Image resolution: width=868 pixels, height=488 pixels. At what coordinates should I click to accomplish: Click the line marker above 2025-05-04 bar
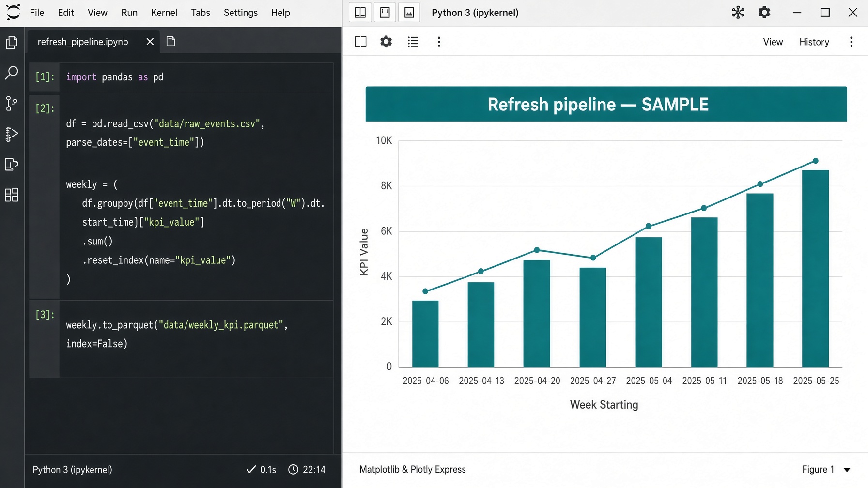[649, 226]
